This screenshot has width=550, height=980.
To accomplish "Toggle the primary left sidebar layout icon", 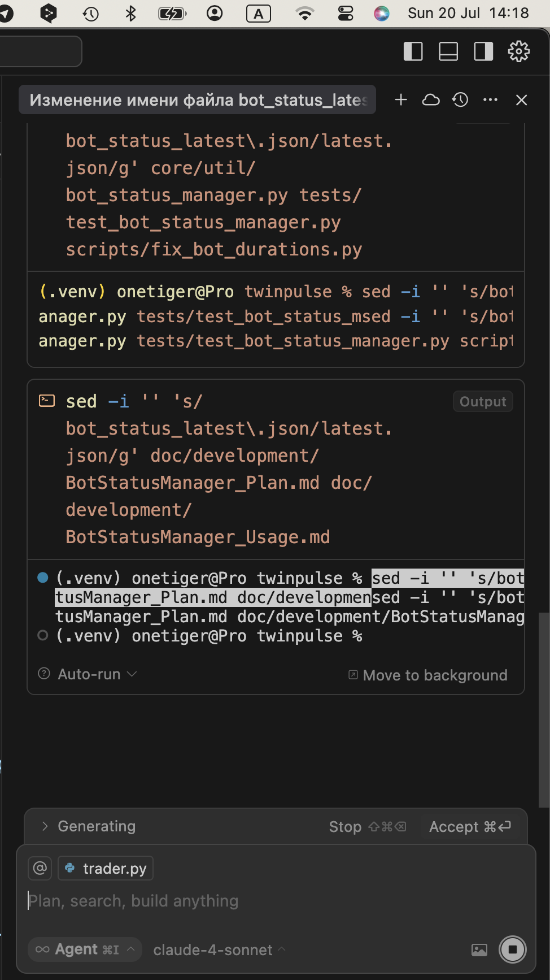I will (413, 51).
